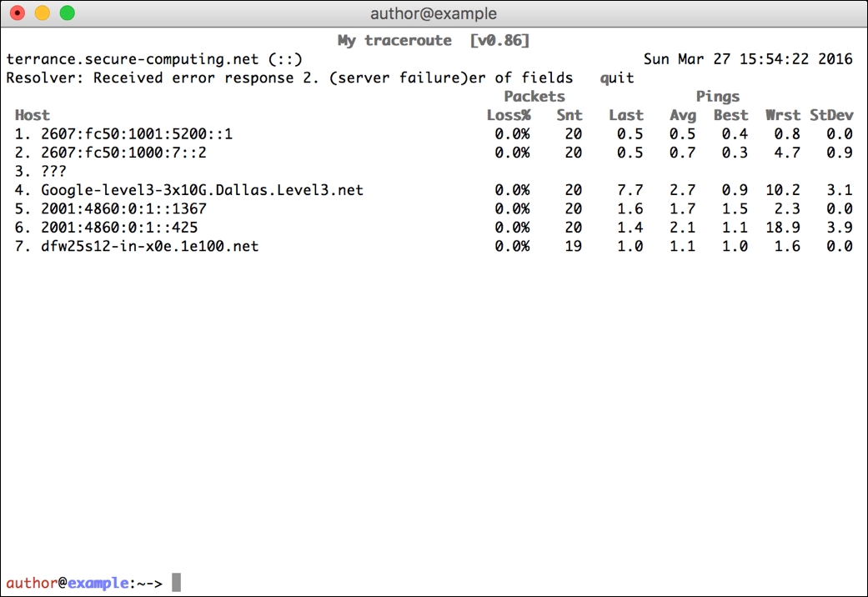This screenshot has width=868, height=597.
Task: Select hop 7 dfw25s12-in-x0e.1e100.net
Action: point(149,246)
